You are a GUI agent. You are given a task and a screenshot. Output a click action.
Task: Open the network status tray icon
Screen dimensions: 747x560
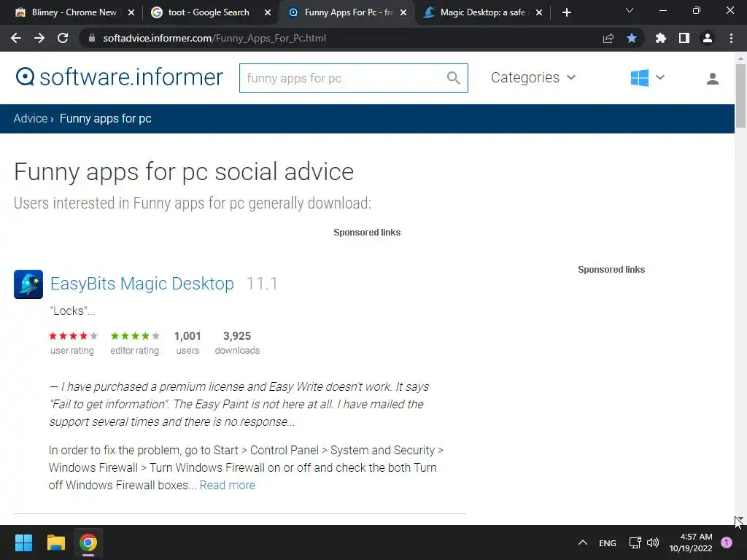[x=635, y=542]
